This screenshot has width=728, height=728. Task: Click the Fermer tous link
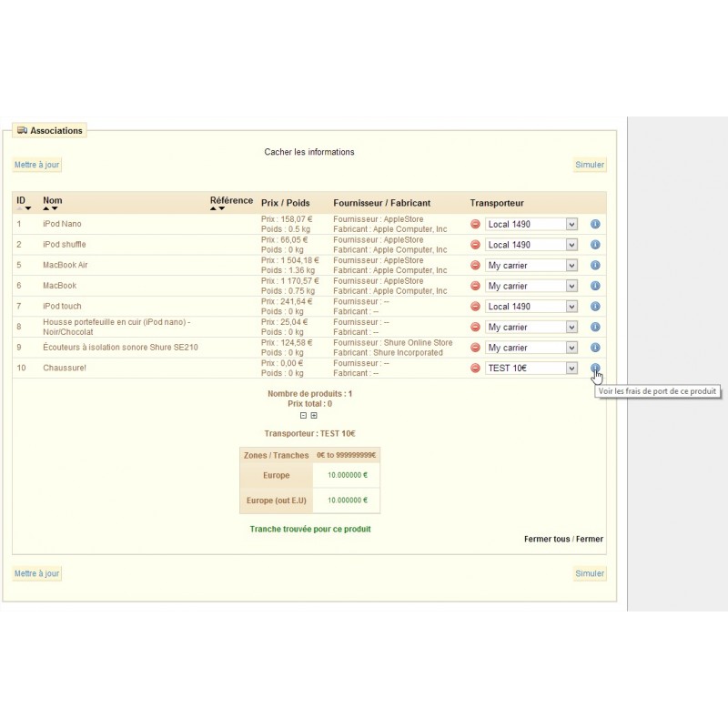click(547, 539)
